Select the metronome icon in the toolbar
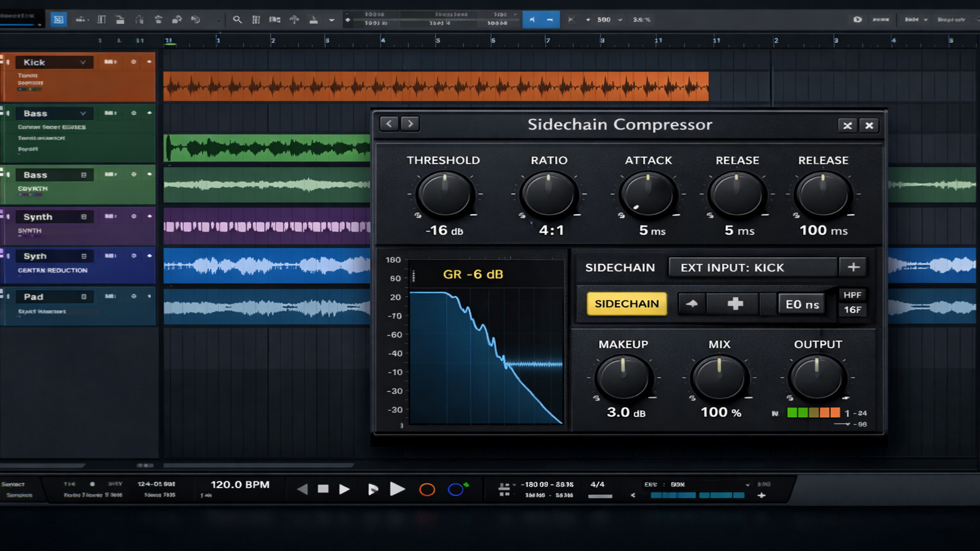The height and width of the screenshot is (551, 980). pos(313,19)
